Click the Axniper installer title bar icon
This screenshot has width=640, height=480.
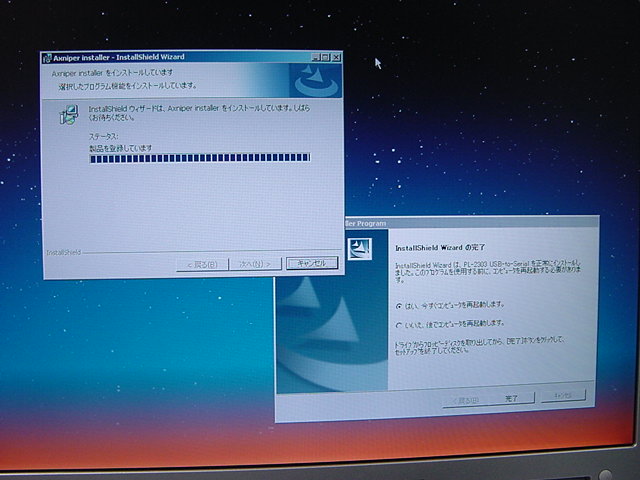47,58
